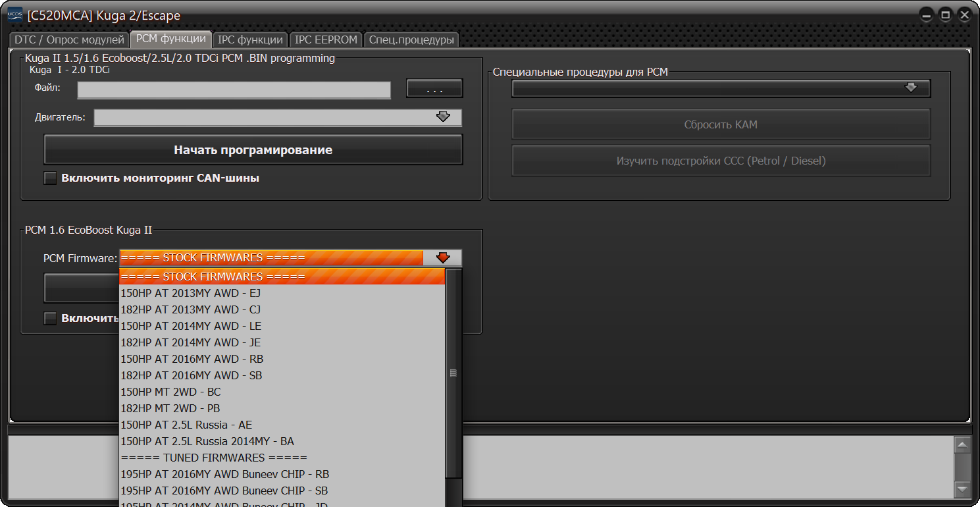Viewport: 980px width, 507px height.
Task: Select 150HP AT 2013MY AWD - EJ firmware
Action: pos(191,293)
